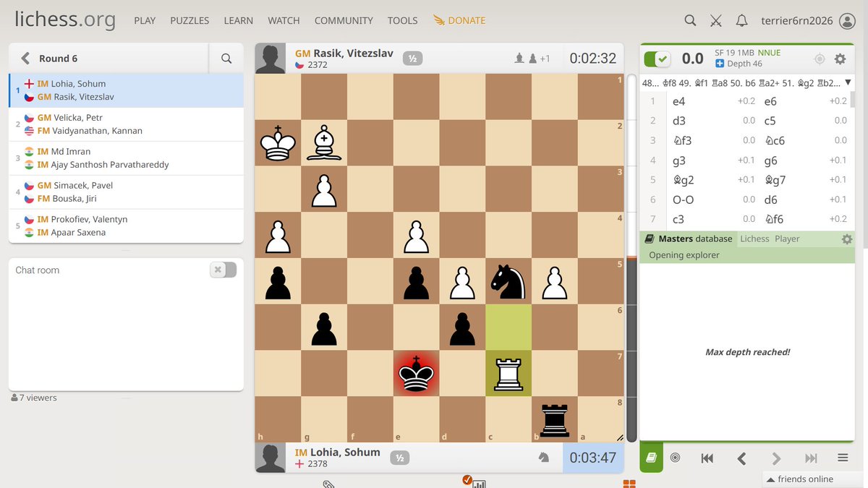Click the knight icon by Lohia's clock
868x488 pixels.
coord(543,457)
